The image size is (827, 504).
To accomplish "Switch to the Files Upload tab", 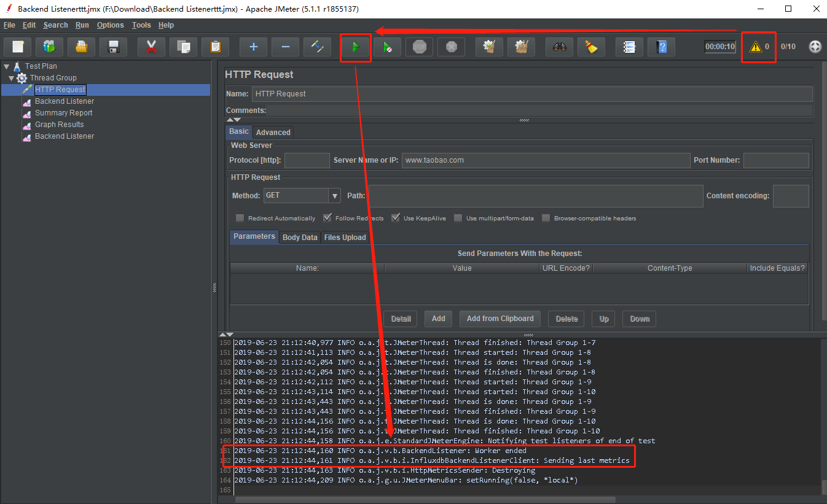I will [345, 238].
